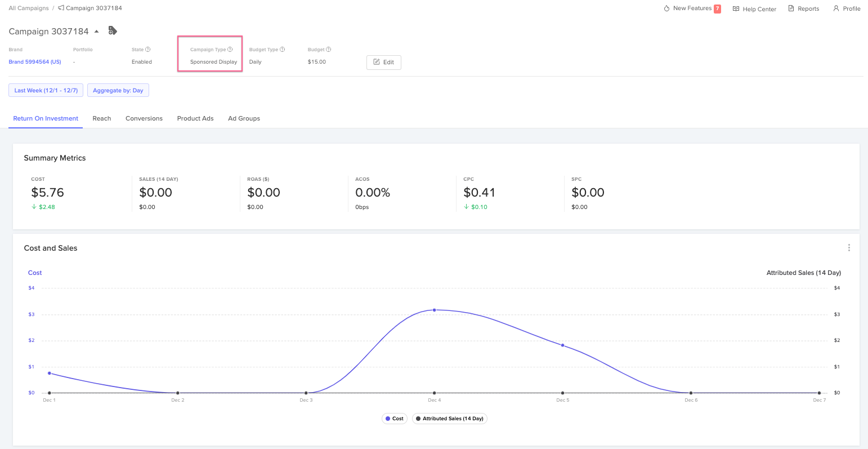Click the Reports document icon

791,8
